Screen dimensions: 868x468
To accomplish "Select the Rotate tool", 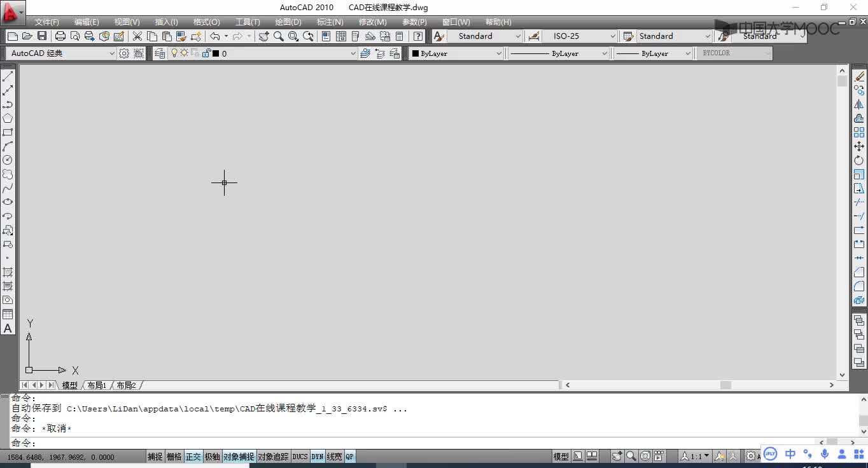I will point(859,160).
